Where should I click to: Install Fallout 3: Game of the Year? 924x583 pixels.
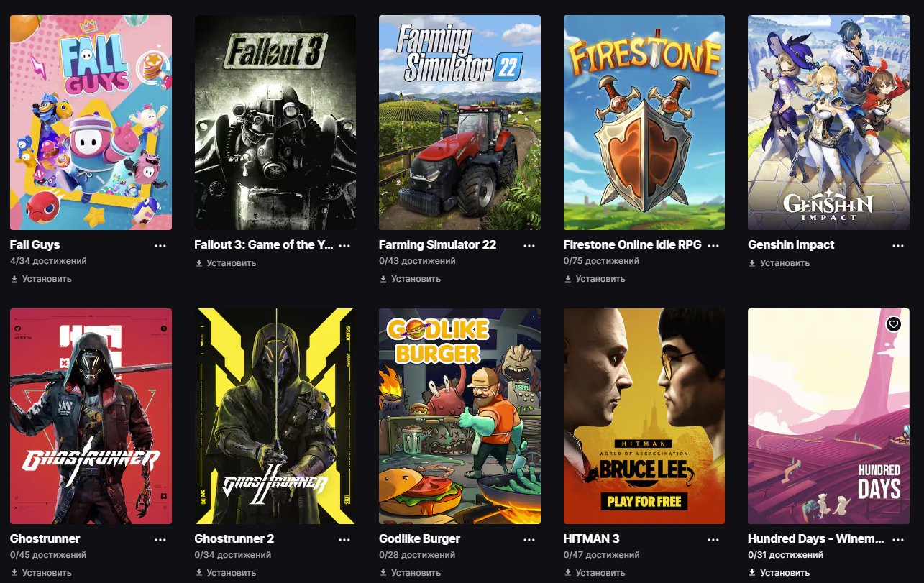[x=225, y=263]
